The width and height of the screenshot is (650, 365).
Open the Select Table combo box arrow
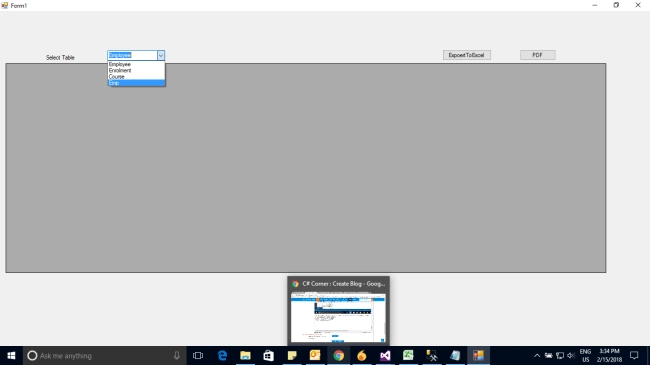point(161,55)
